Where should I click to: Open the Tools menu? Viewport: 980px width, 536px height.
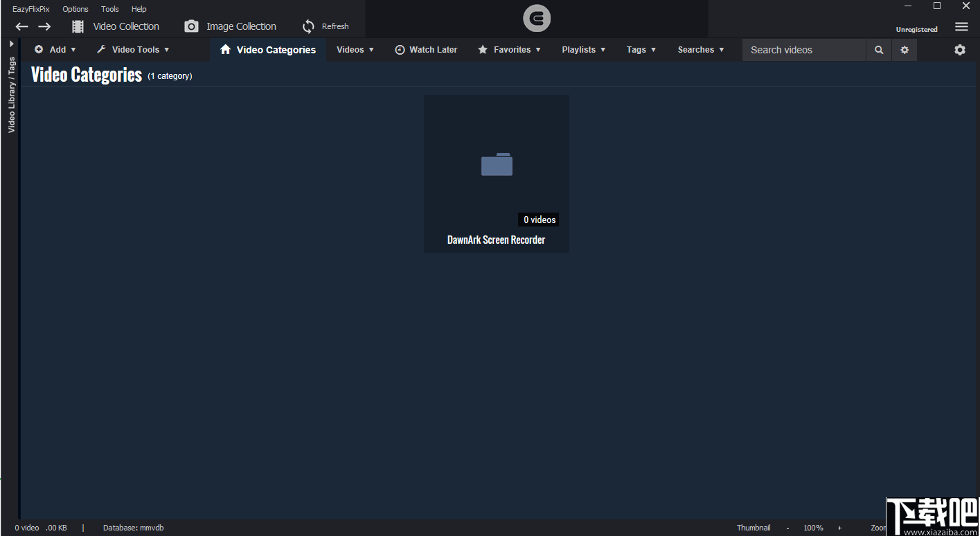click(x=110, y=9)
